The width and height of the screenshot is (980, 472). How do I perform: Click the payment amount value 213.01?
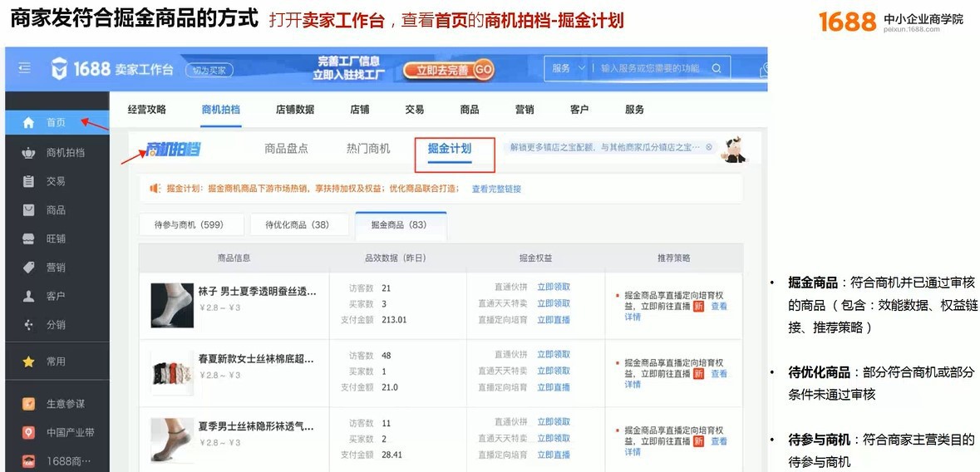(394, 319)
